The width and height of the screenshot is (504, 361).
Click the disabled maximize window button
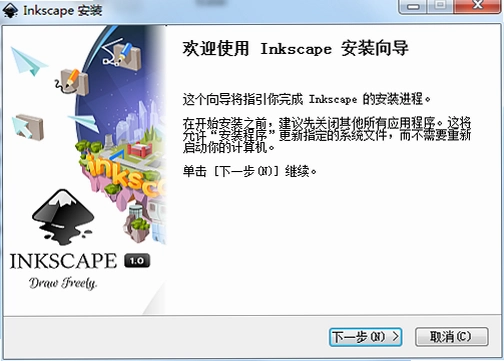[x=441, y=6]
